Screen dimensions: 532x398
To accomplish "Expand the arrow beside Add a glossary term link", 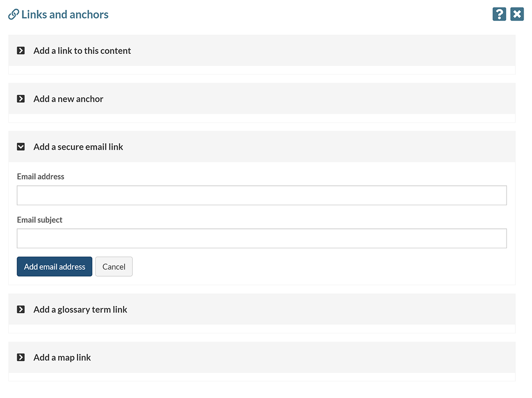I will [x=21, y=310].
